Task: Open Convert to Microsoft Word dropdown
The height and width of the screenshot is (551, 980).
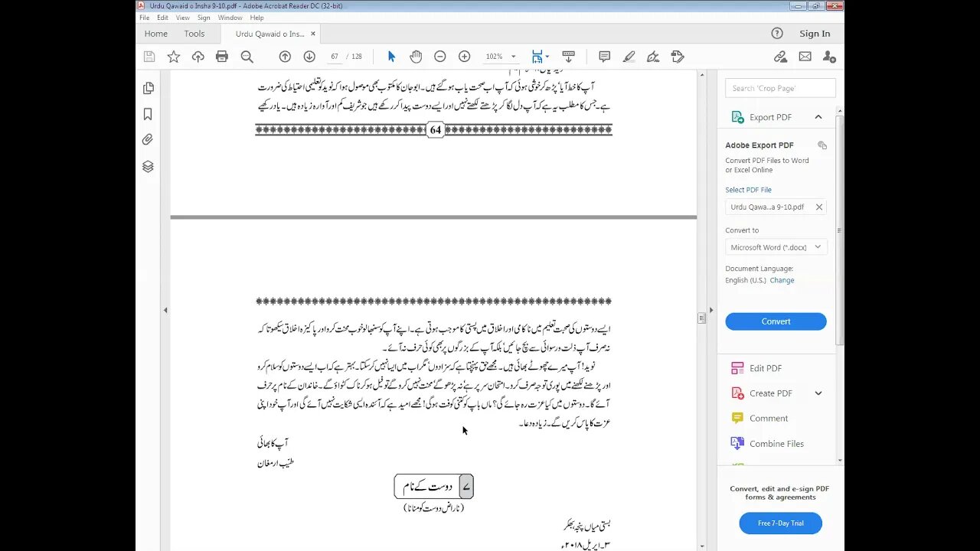Action: [x=776, y=247]
